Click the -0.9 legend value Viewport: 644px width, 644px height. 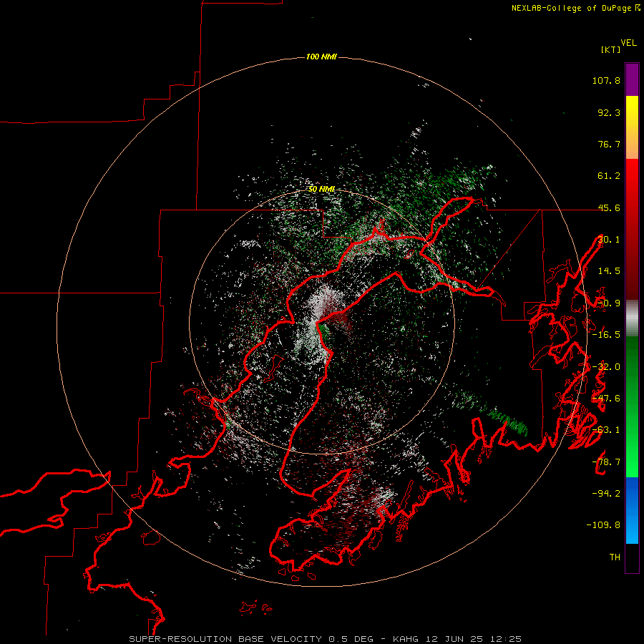click(609, 303)
